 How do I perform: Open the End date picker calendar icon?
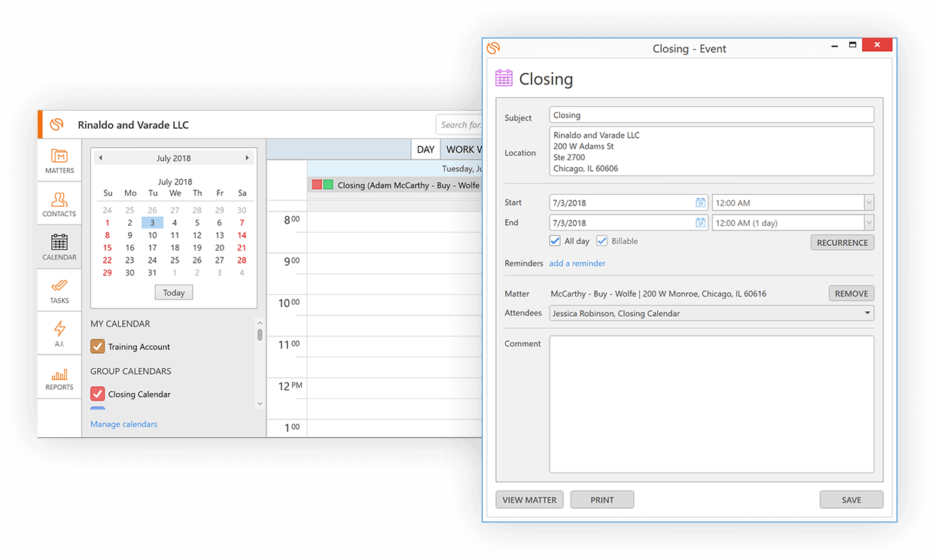(x=700, y=222)
